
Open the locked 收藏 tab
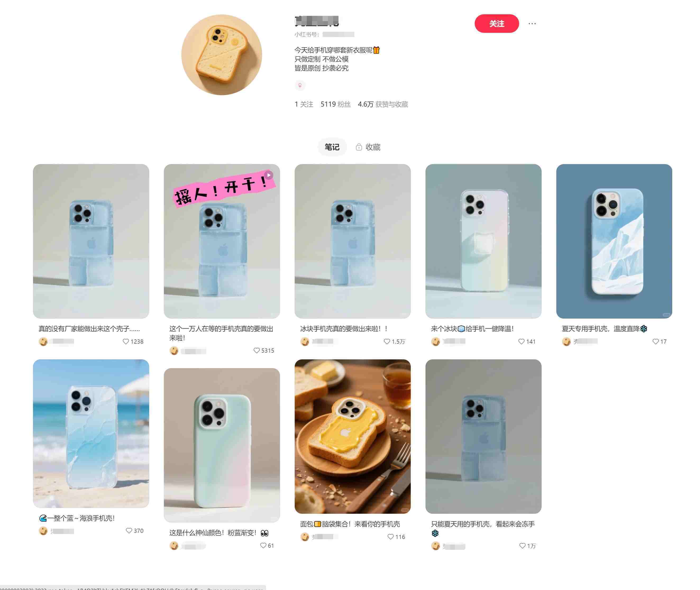click(x=368, y=147)
